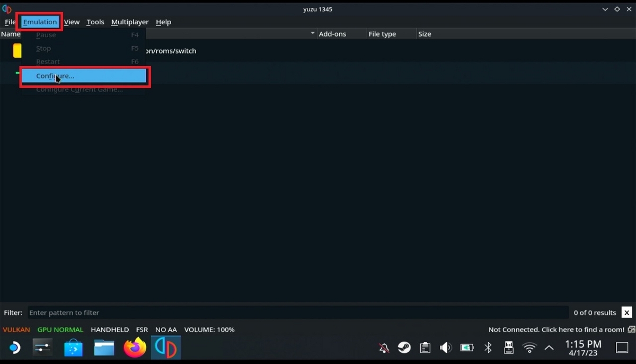Open the File menu
Screen dimensions: 636x364
[x=10, y=22]
